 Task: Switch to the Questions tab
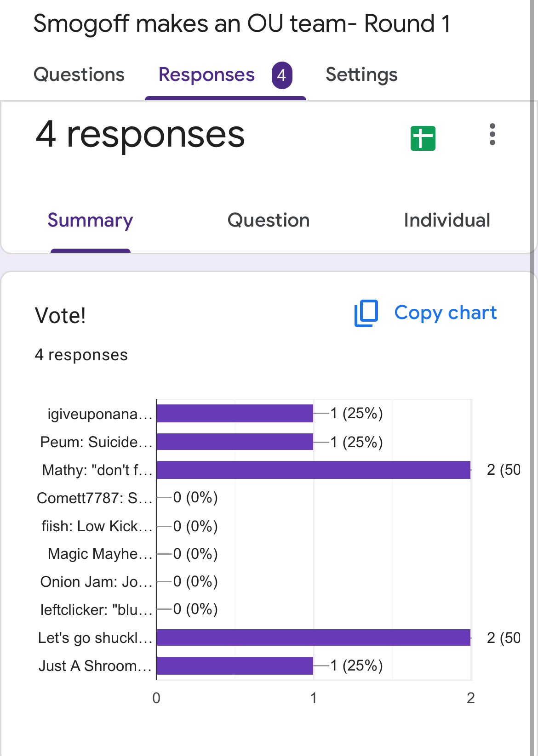pyautogui.click(x=79, y=75)
